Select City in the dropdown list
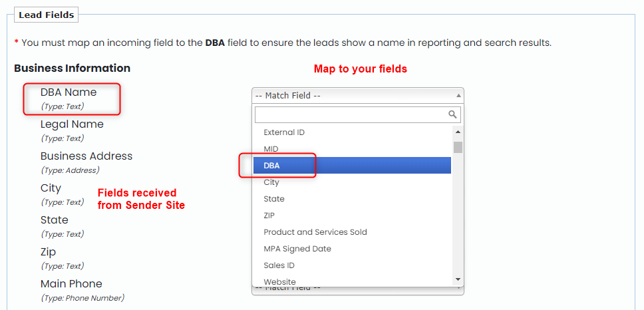 (x=352, y=182)
